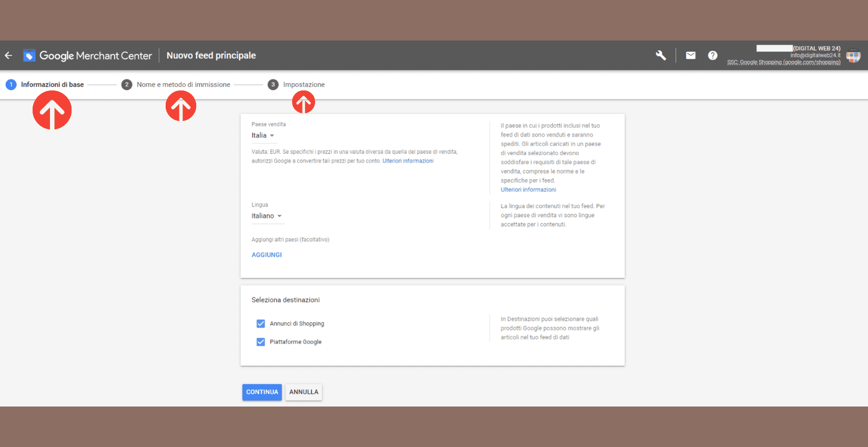Select step 2 circle icon
Image resolution: width=868 pixels, height=447 pixels.
coord(127,85)
